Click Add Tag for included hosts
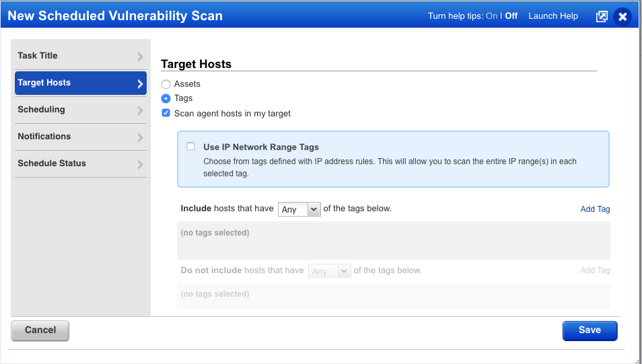This screenshot has height=364, width=642. (595, 209)
